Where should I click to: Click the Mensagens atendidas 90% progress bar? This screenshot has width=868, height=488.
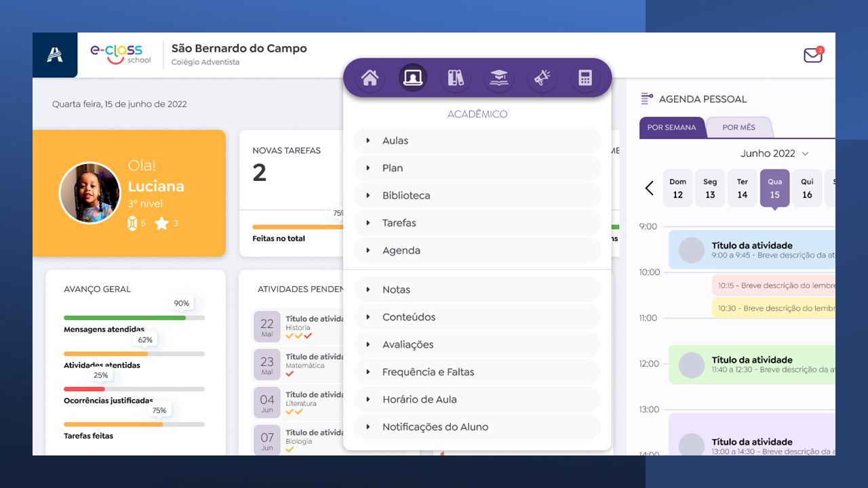[134, 317]
